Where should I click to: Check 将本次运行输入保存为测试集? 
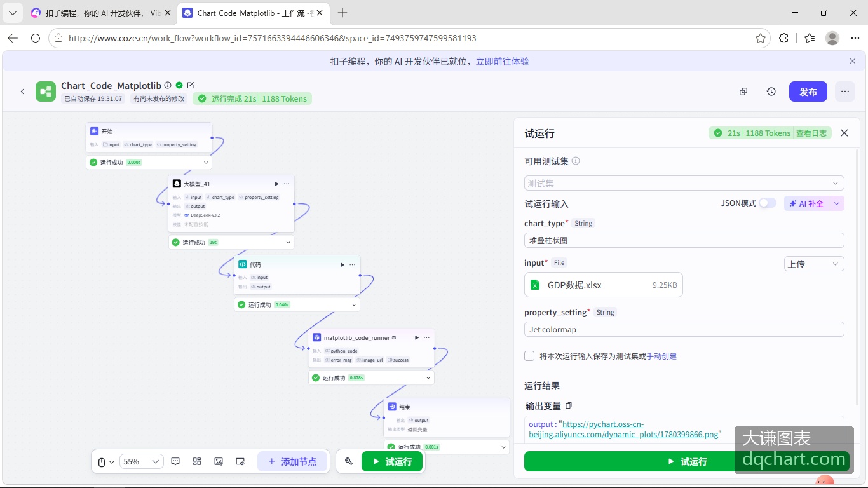[x=529, y=356]
